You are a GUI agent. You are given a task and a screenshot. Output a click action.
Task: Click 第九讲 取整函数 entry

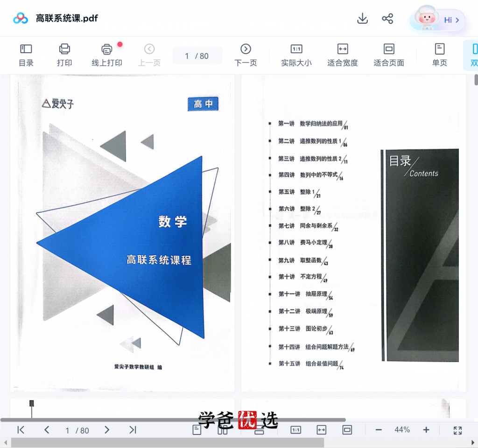click(x=303, y=260)
